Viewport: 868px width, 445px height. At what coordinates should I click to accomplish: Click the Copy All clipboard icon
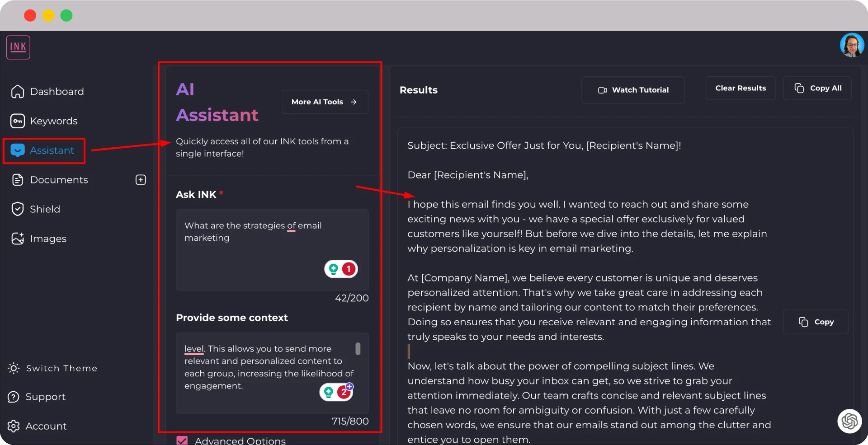799,88
